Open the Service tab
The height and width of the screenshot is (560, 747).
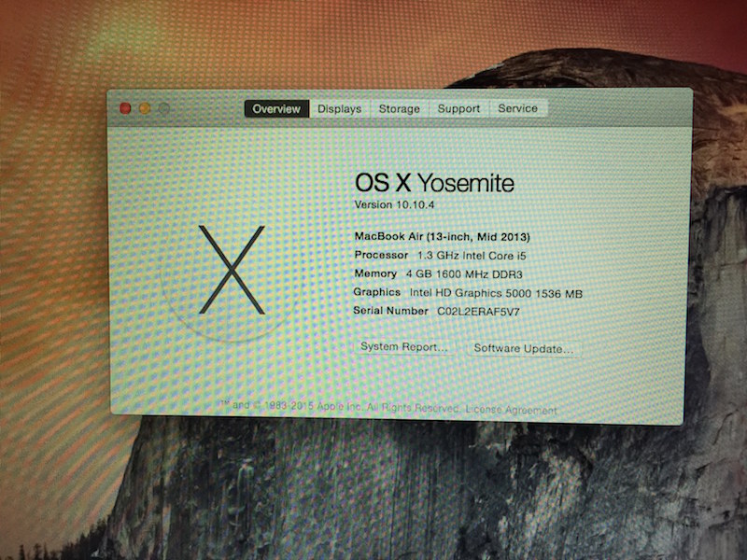518,108
